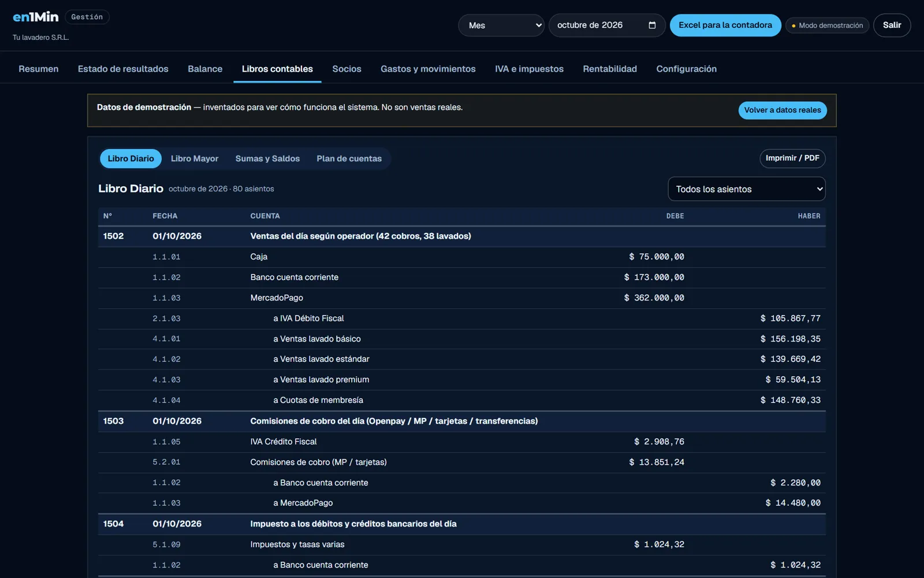Click the en1Min logo
Image resolution: width=924 pixels, height=578 pixels.
(x=36, y=17)
